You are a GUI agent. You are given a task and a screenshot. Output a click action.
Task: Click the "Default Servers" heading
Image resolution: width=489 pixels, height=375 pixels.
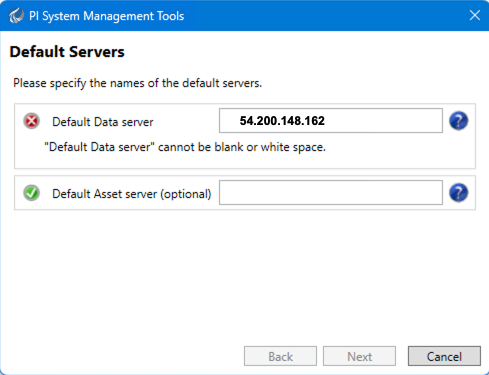67,52
